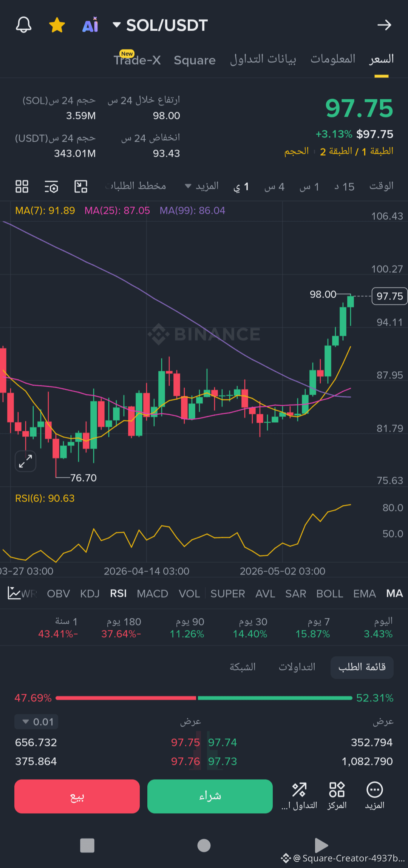Open the 0.01 price precision dropdown
This screenshot has width=408, height=868.
point(36,722)
